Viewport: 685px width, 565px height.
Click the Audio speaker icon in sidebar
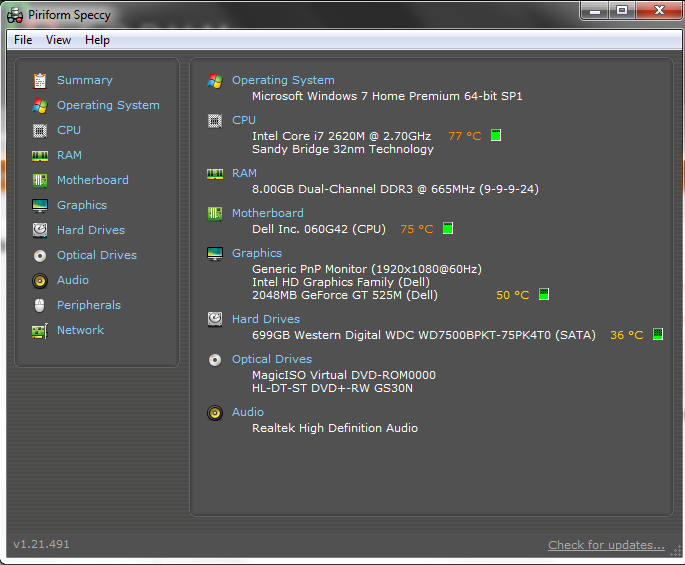coord(40,281)
